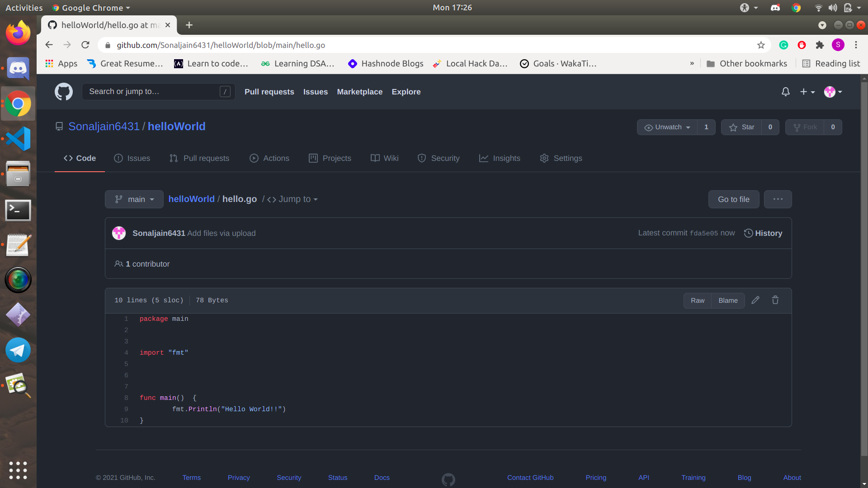Expand the main branch selector

(134, 199)
